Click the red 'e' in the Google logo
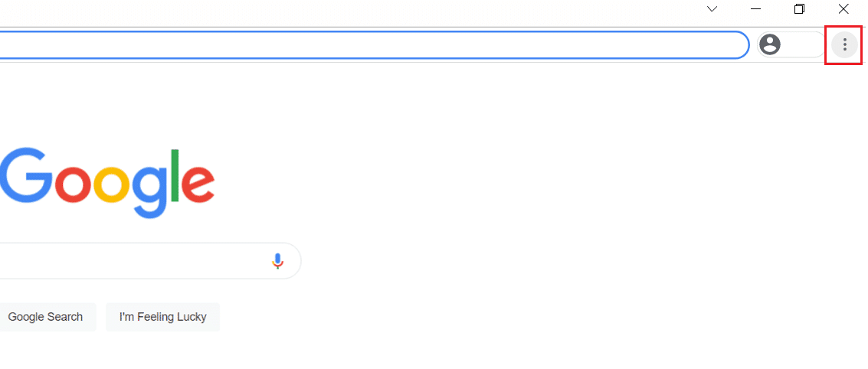868x369 pixels. [x=198, y=183]
